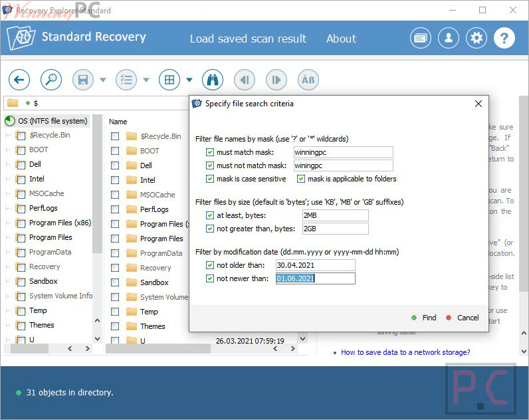Open the save button dropdown arrow
This screenshot has width=529, height=420.
click(x=103, y=80)
